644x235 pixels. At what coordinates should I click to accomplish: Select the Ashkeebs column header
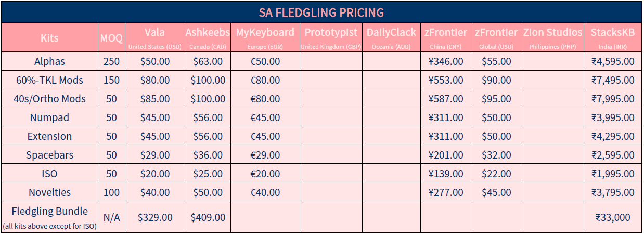click(208, 37)
